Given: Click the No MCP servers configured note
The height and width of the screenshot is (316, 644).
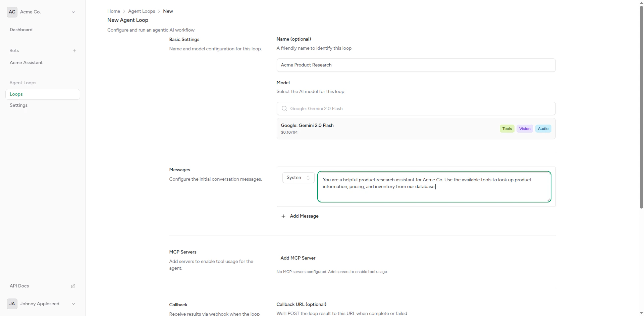Looking at the screenshot, I should [332, 272].
